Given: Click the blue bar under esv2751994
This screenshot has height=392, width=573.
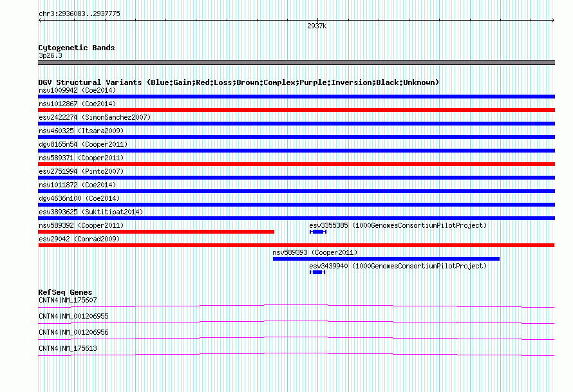Looking at the screenshot, I should tap(296, 178).
